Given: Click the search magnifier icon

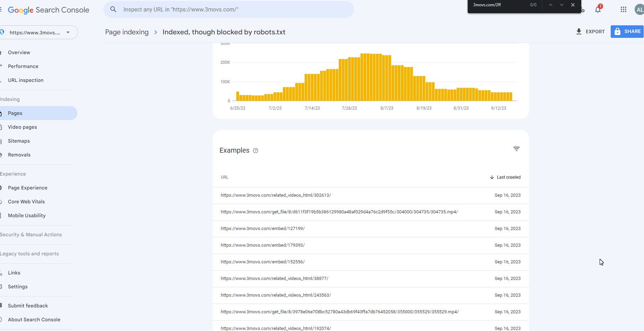Looking at the screenshot, I should pos(113,9).
